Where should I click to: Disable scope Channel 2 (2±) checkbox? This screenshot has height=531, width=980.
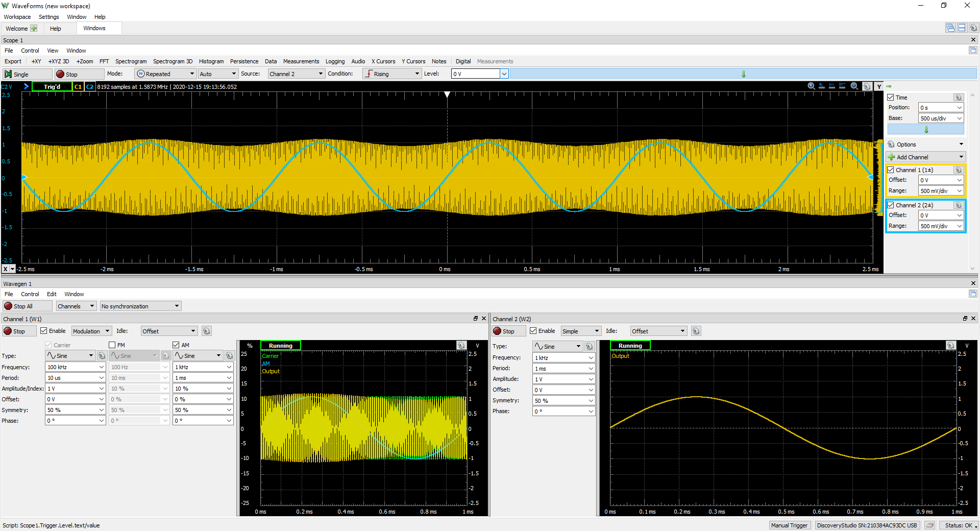pos(891,205)
